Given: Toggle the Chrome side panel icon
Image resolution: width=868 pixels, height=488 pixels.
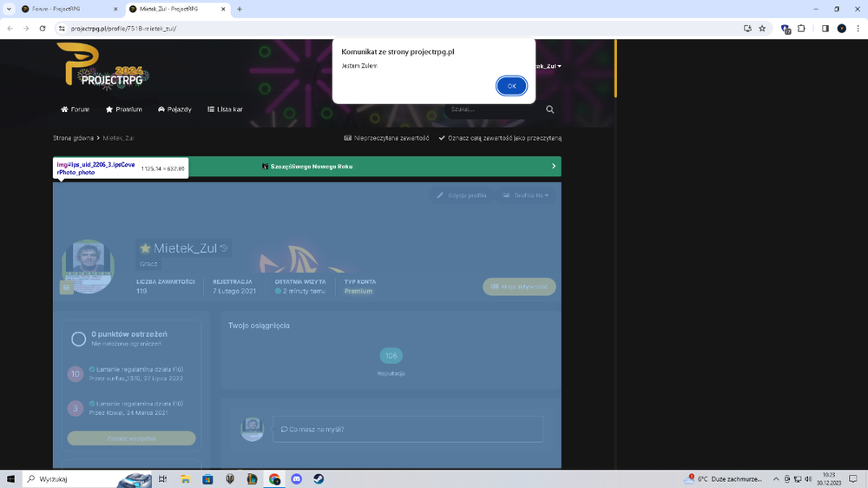Looking at the screenshot, I should (x=825, y=29).
